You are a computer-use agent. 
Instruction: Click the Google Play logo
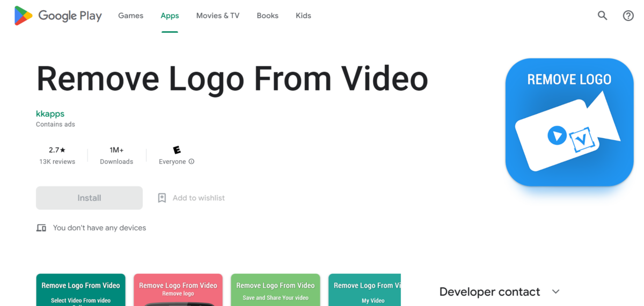pos(58,16)
